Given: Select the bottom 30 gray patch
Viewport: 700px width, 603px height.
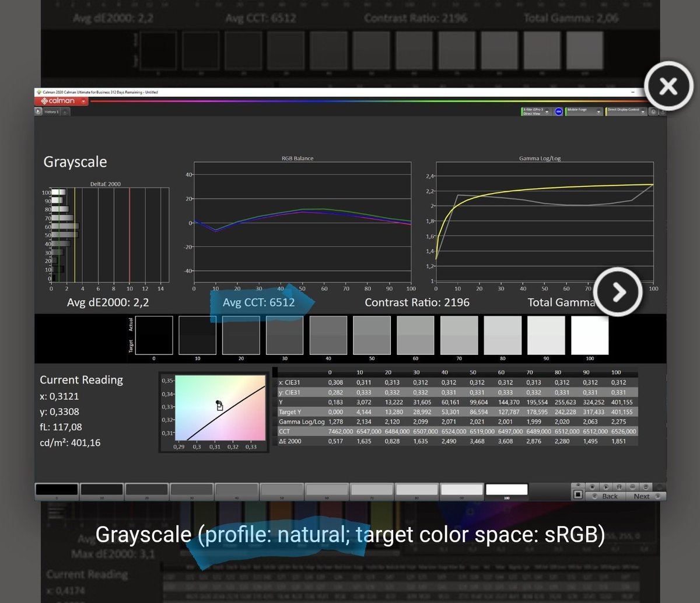Looking at the screenshot, I should (191, 492).
